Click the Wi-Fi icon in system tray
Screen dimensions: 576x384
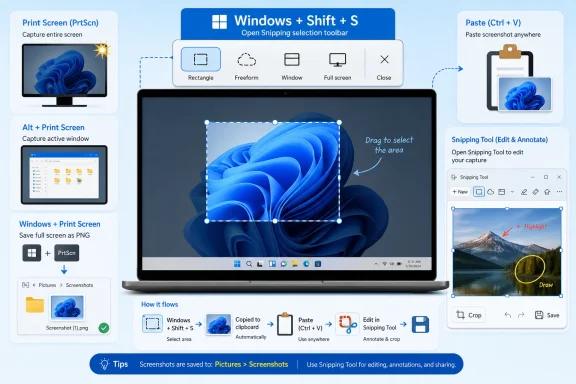pyautogui.click(x=384, y=264)
